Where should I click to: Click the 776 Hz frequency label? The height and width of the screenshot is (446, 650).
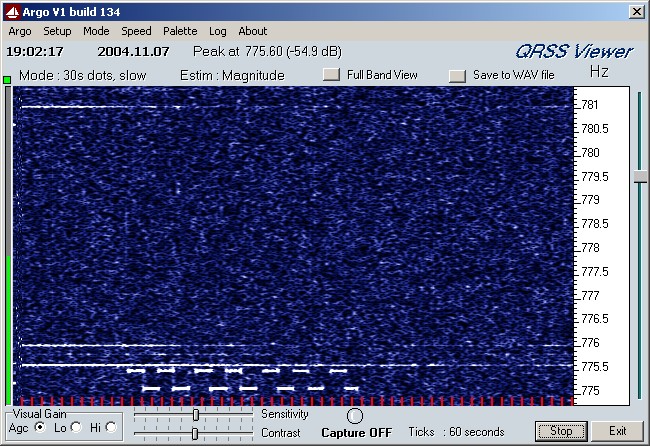click(x=590, y=343)
